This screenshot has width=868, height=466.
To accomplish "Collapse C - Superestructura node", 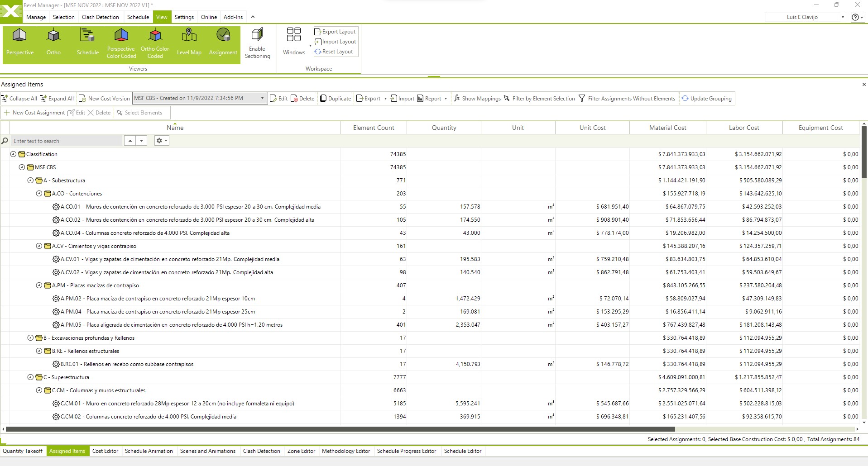I will pyautogui.click(x=30, y=377).
